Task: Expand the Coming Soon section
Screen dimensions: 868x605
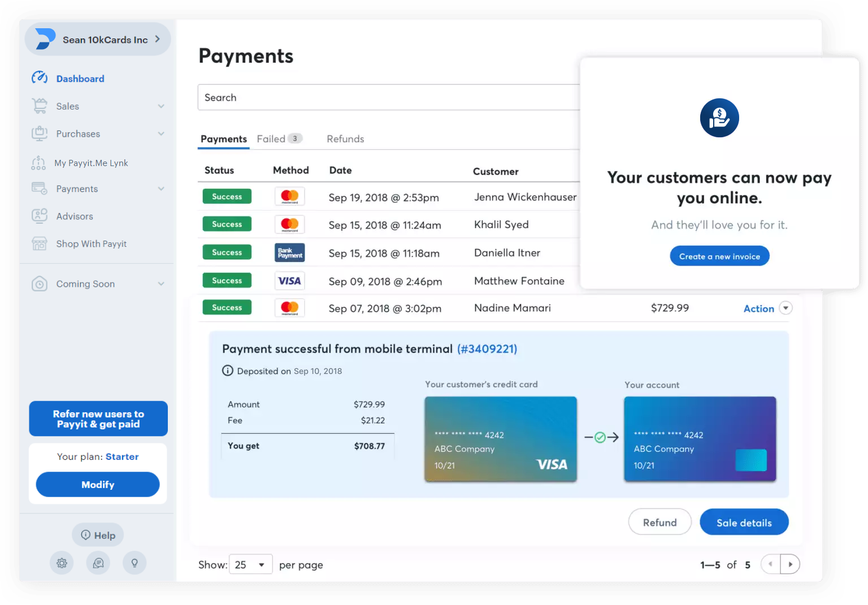Action: coord(161,284)
